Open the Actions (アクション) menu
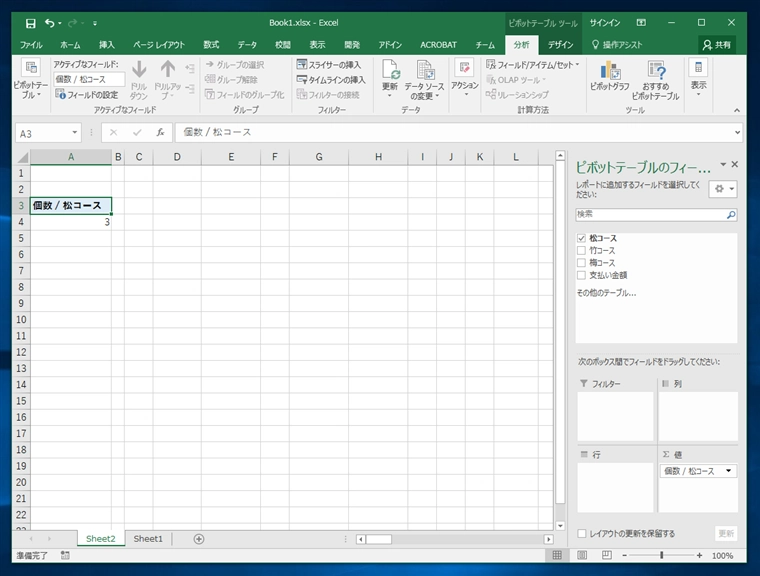The width and height of the screenshot is (760, 576). tap(465, 78)
